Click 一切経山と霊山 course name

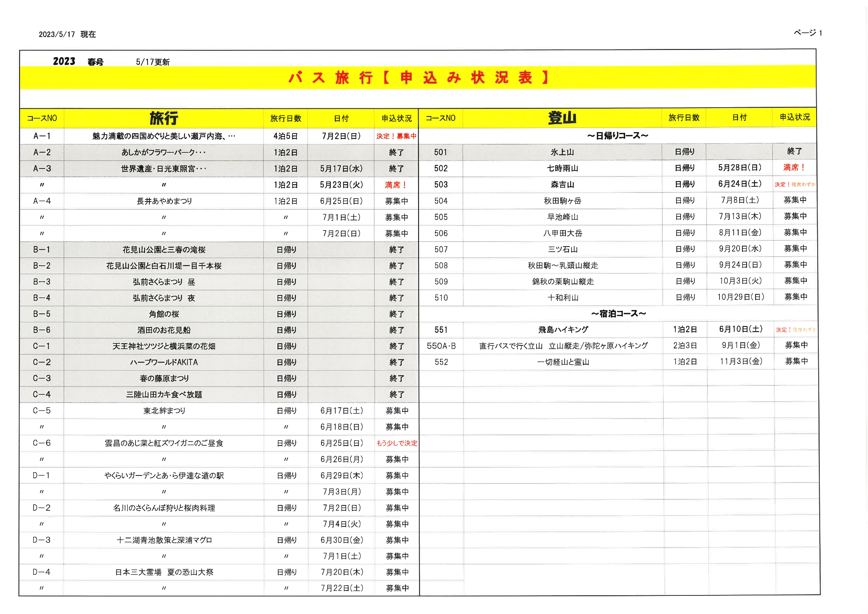click(x=563, y=362)
